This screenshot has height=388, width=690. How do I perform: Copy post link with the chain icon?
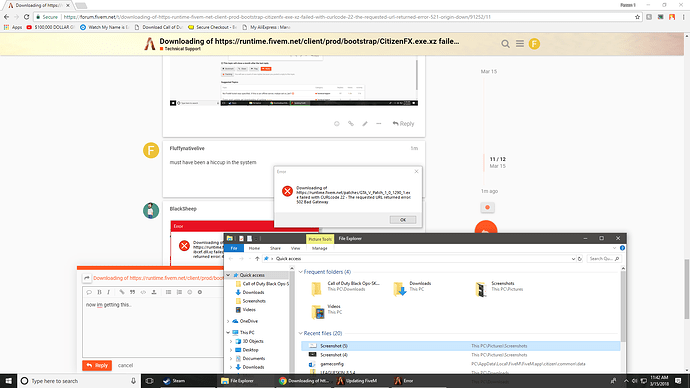coord(351,124)
